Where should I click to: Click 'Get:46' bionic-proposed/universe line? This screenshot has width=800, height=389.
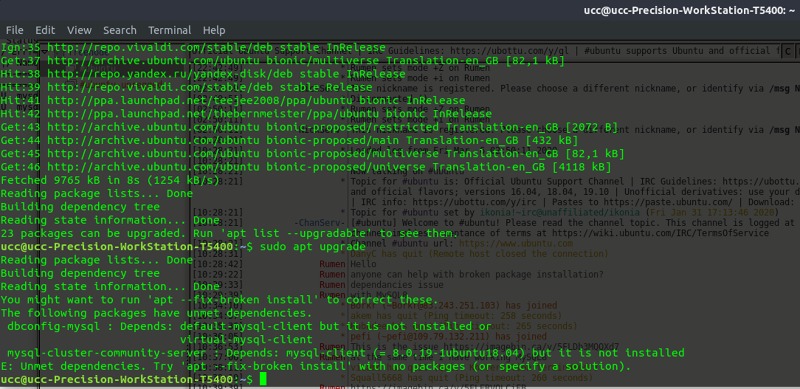coord(306,167)
